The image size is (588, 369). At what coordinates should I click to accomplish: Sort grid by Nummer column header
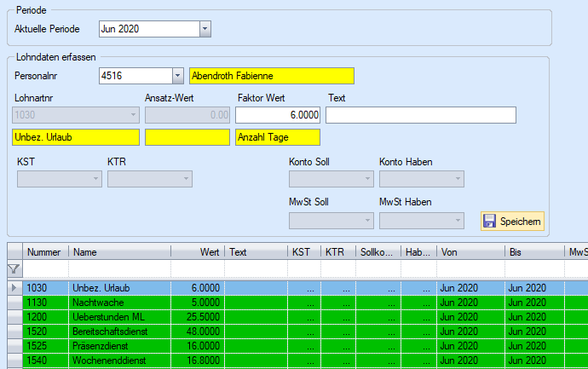pos(44,252)
